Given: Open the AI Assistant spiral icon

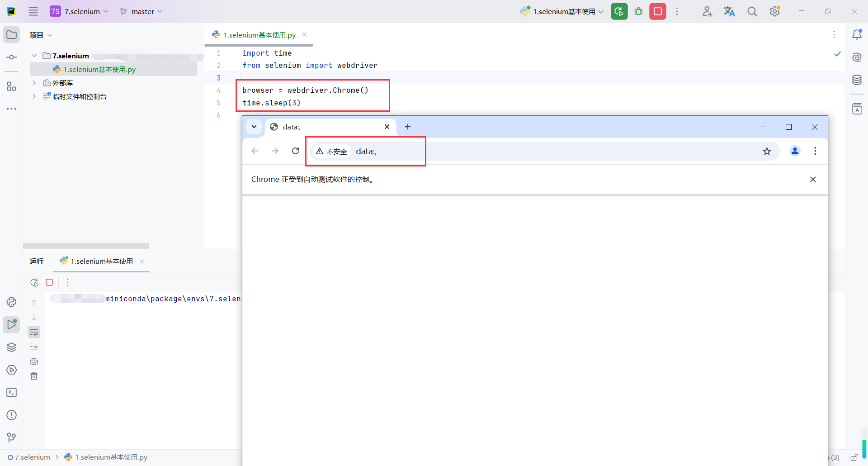Looking at the screenshot, I should pos(857,57).
